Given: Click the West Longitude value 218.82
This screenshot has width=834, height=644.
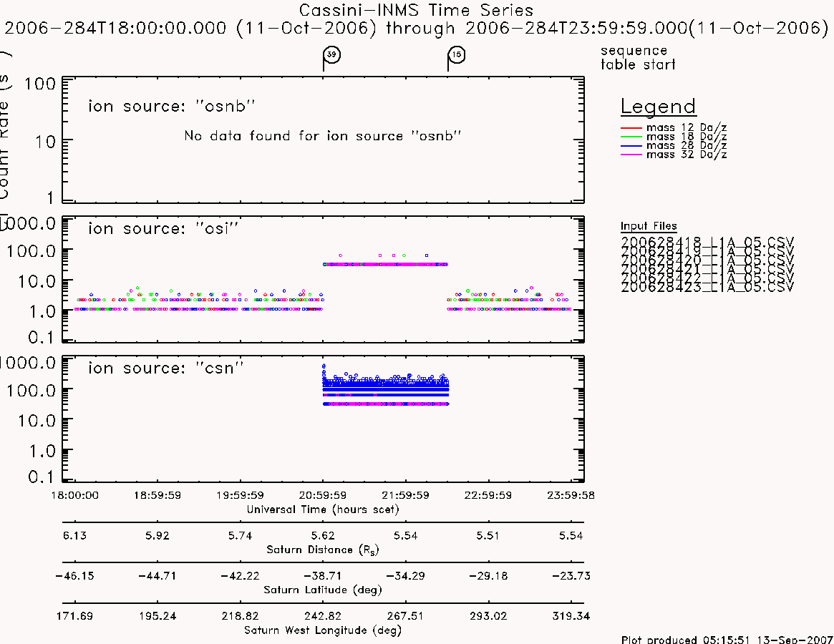Looking at the screenshot, I should click(x=240, y=616).
